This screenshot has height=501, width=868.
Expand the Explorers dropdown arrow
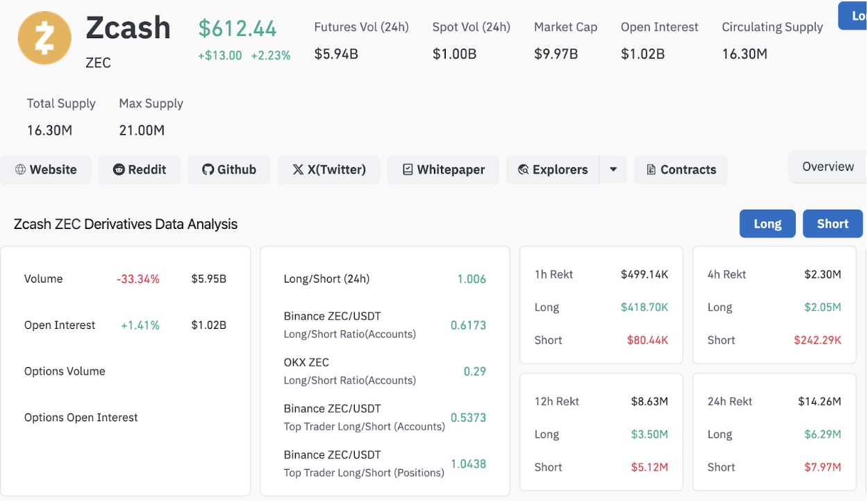pyautogui.click(x=613, y=170)
